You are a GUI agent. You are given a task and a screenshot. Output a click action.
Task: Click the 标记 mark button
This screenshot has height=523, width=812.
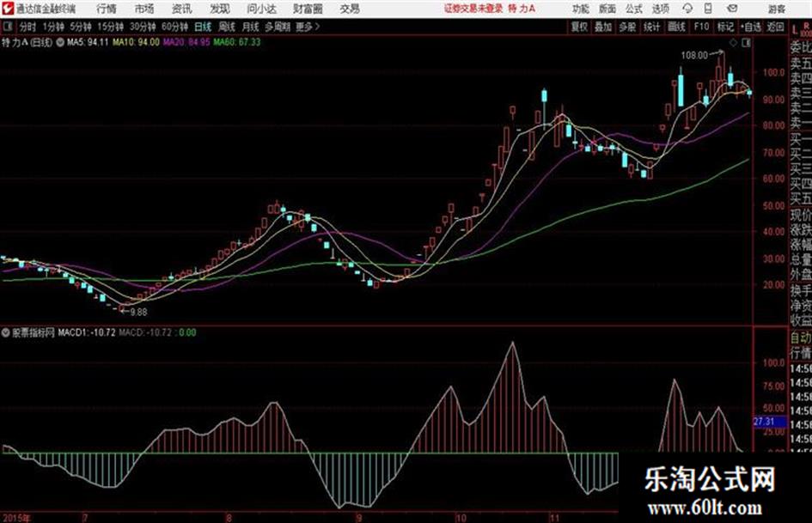(725, 27)
